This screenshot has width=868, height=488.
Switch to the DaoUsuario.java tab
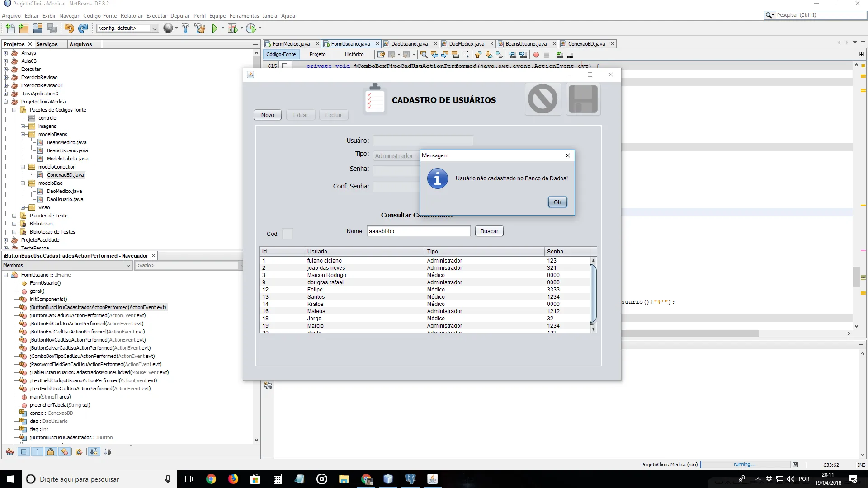coord(409,44)
